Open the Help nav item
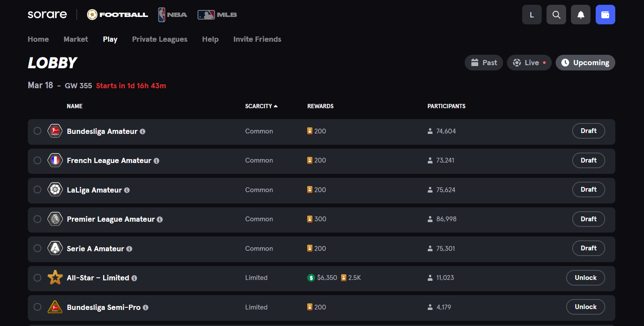 210,39
